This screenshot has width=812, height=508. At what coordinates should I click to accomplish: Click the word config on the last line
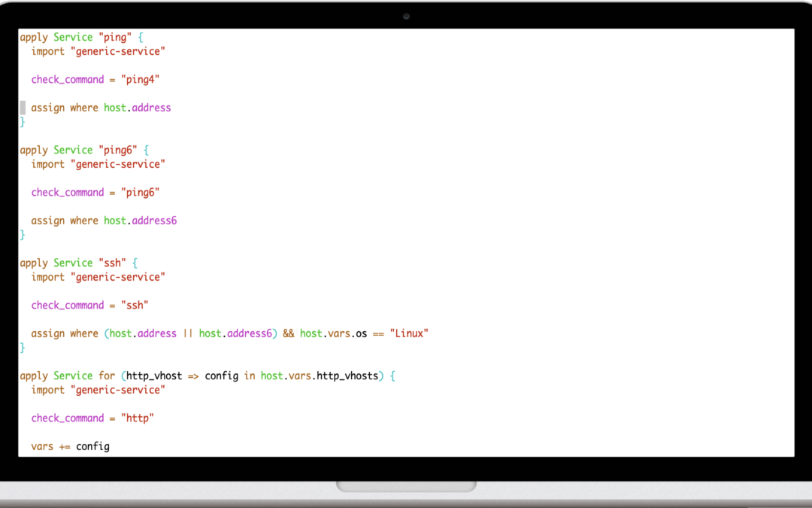pos(92,446)
